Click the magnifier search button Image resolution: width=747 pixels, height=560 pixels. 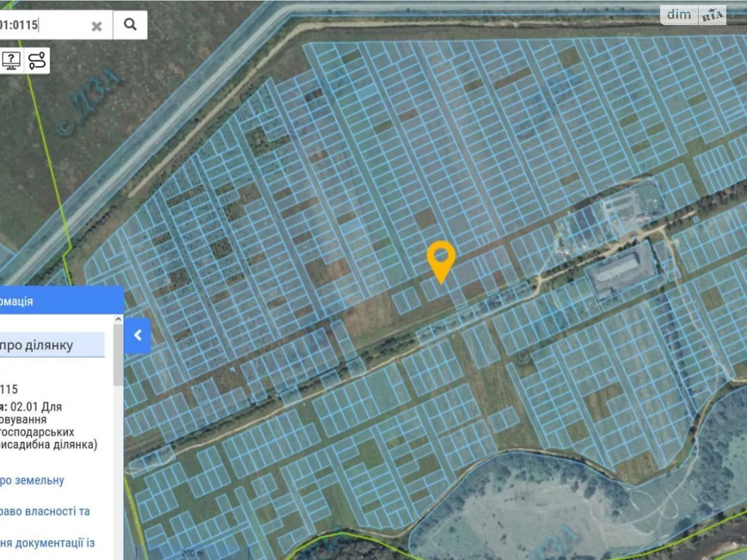tap(130, 24)
